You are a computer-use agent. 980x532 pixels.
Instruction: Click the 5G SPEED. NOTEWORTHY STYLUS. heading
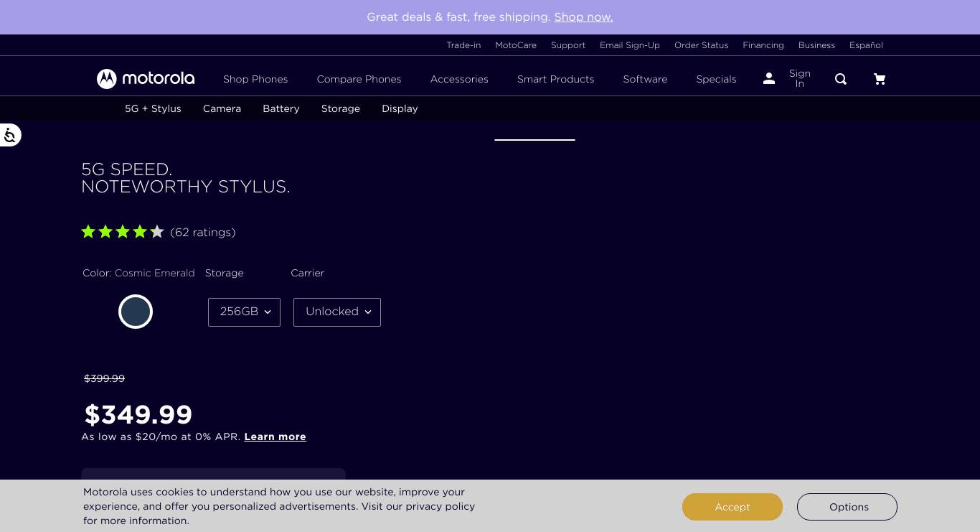pyautogui.click(x=186, y=178)
